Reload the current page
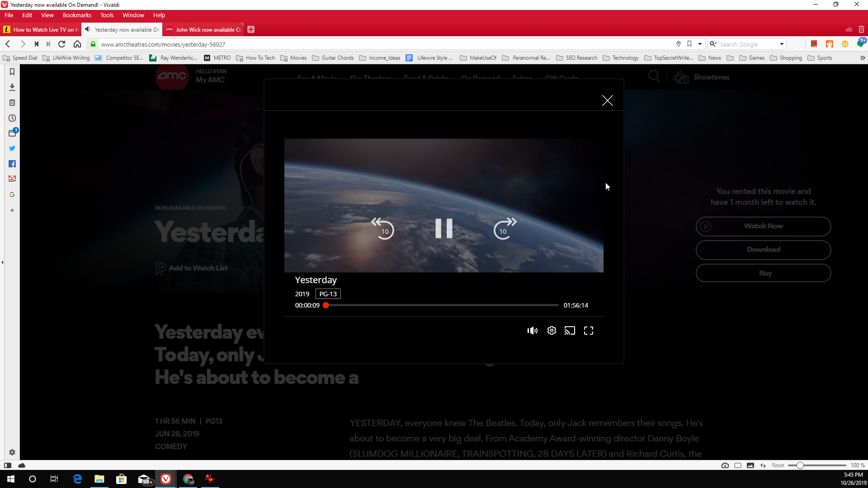This screenshot has width=868, height=488. tap(62, 44)
